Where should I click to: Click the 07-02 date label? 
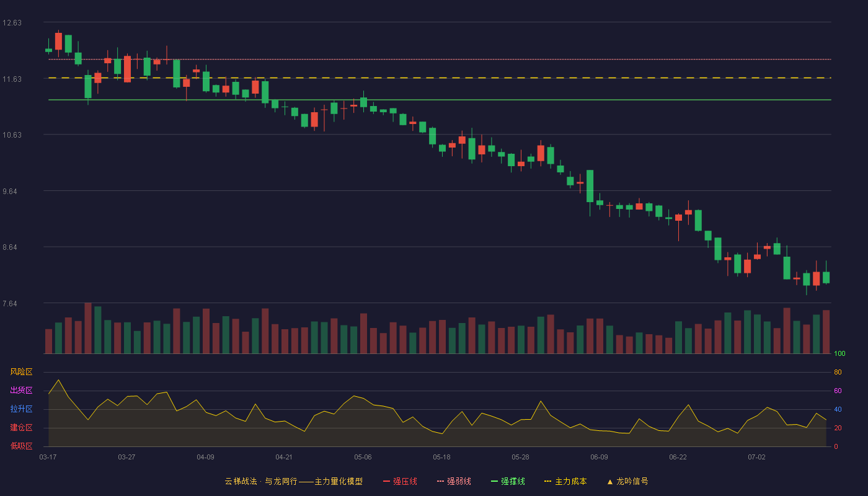click(756, 457)
